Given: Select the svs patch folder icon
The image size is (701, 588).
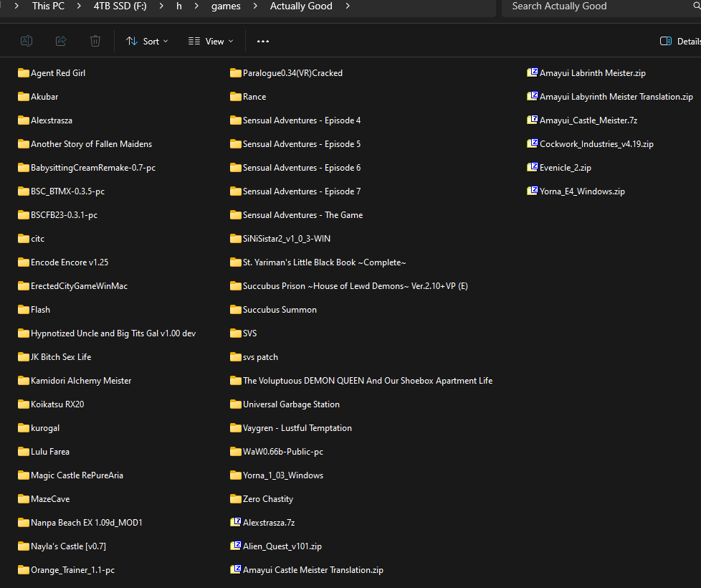Looking at the screenshot, I should pyautogui.click(x=236, y=357).
